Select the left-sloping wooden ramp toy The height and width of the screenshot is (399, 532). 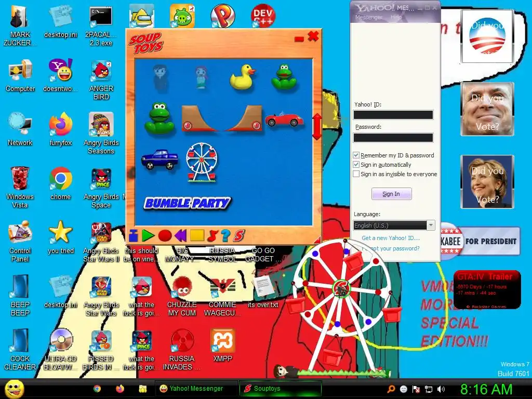(x=200, y=118)
